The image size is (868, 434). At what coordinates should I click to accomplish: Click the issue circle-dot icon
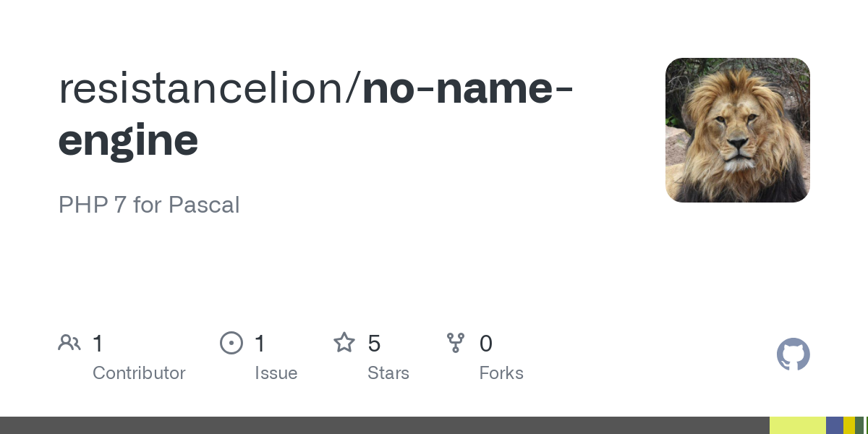pos(231,343)
